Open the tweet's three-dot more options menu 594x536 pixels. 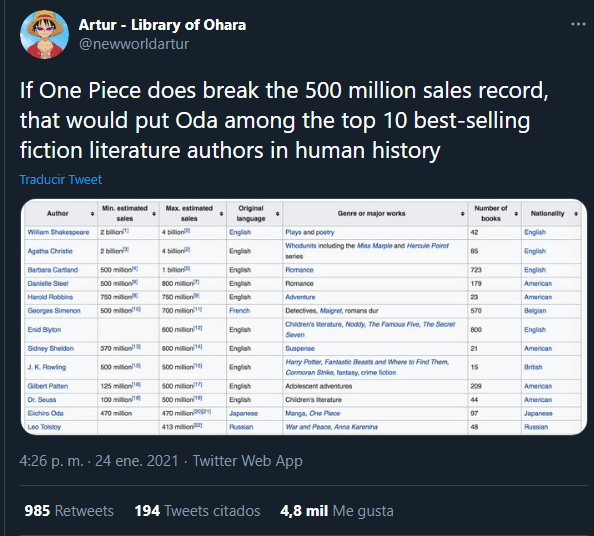[x=578, y=24]
